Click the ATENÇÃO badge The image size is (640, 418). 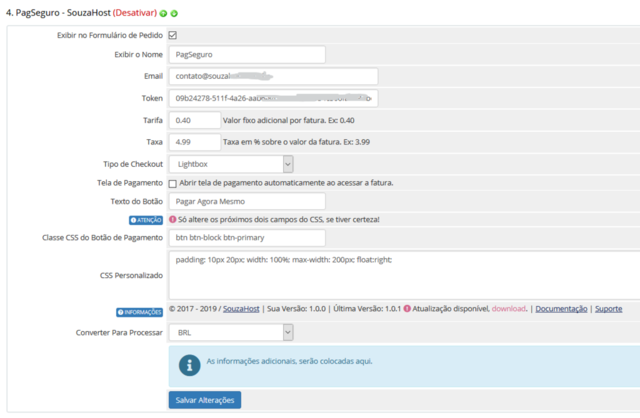pos(146,220)
